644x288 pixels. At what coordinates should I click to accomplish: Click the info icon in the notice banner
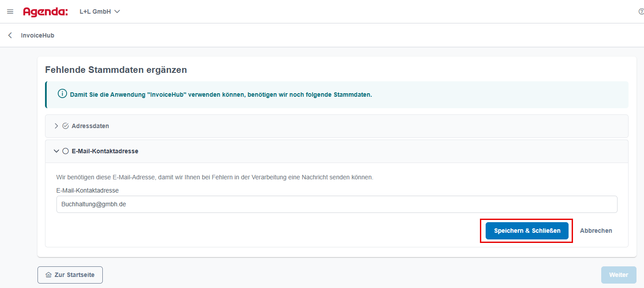click(62, 94)
